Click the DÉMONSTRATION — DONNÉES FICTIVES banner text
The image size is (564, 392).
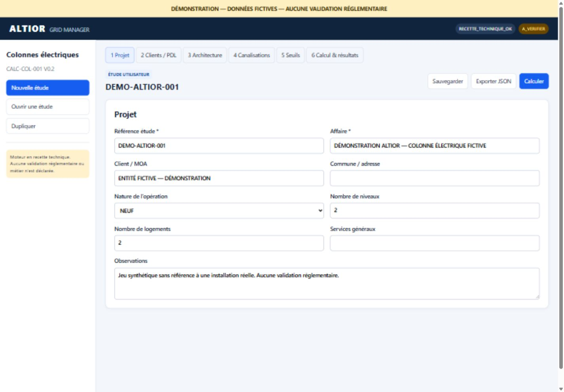pyautogui.click(x=279, y=9)
